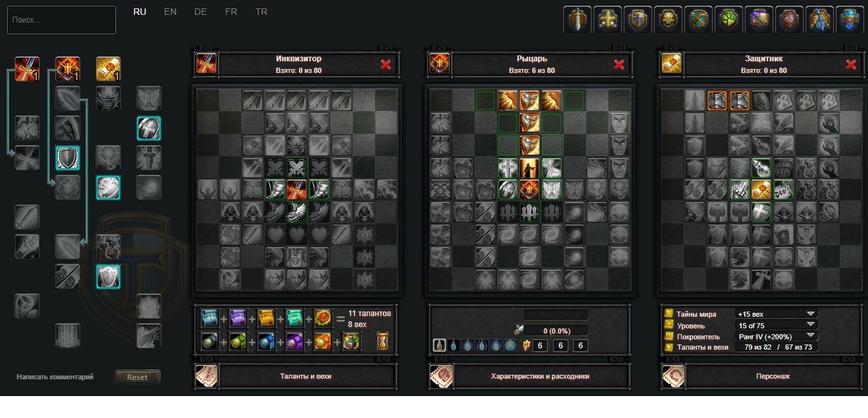This screenshot has width=868, height=418.
Task: Click the purple eye shield class icon
Action: click(789, 19)
